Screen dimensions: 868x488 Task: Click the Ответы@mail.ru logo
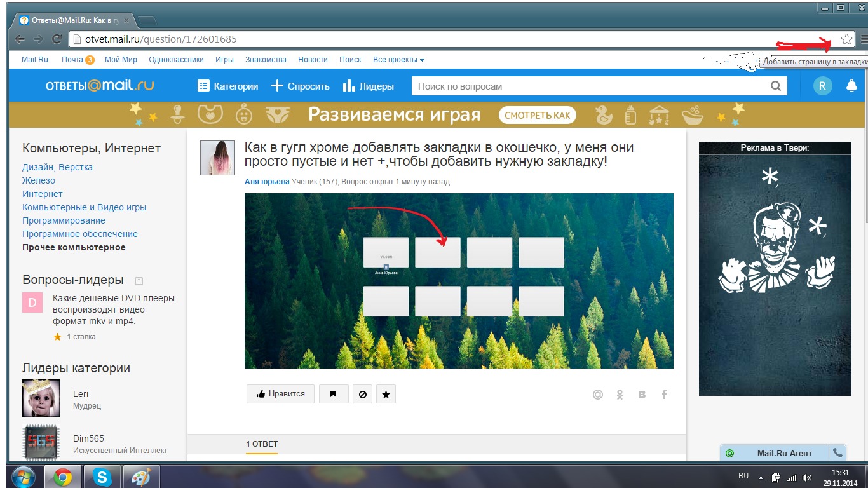pyautogui.click(x=100, y=86)
